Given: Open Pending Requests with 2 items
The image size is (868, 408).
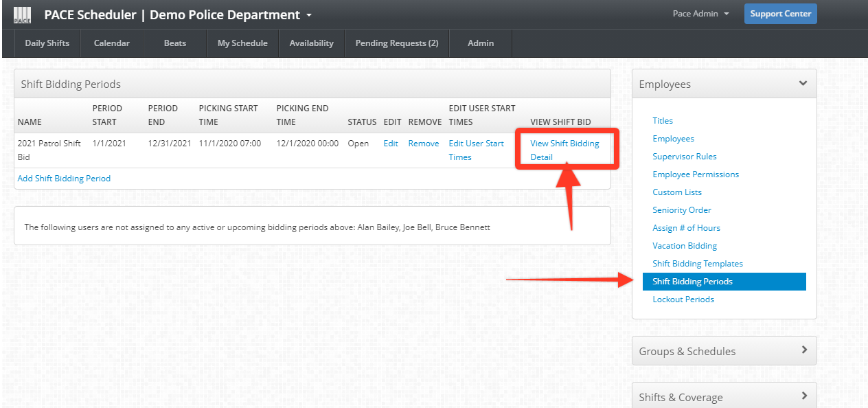Looking at the screenshot, I should pyautogui.click(x=396, y=43).
